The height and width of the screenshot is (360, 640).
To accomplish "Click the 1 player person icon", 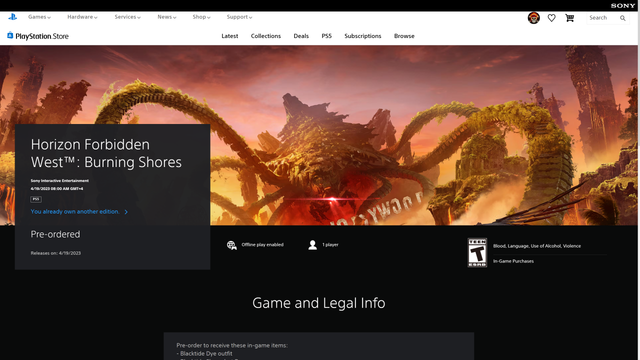I will (x=313, y=245).
